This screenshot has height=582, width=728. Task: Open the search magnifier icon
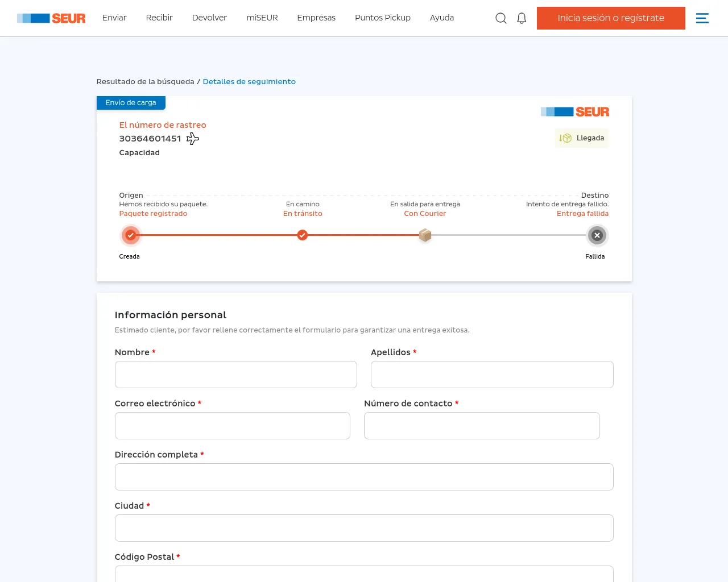pyautogui.click(x=501, y=18)
